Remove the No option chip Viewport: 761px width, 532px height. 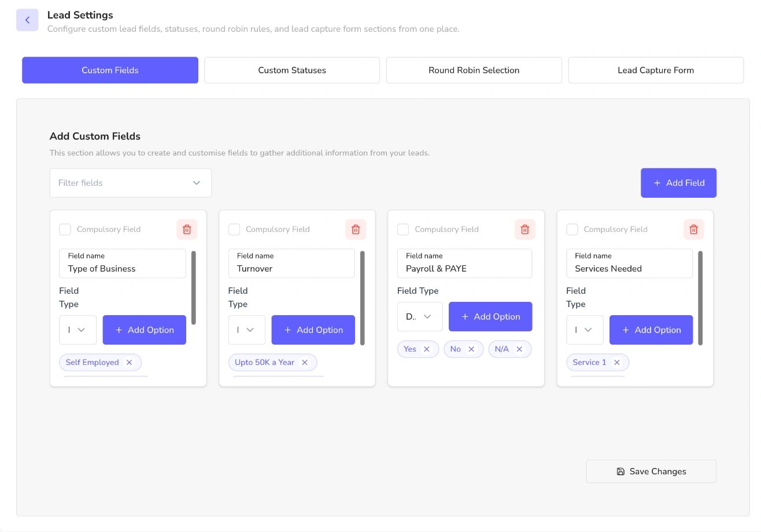[x=471, y=349]
